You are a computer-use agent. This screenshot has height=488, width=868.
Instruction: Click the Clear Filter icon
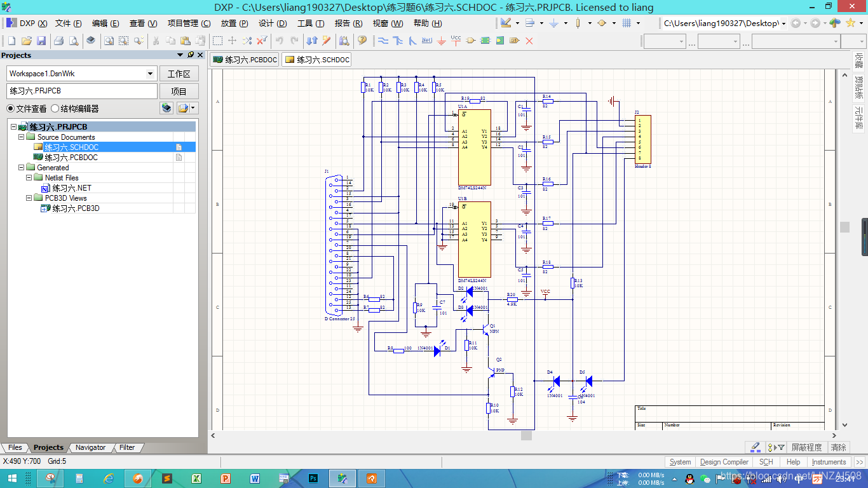pos(262,41)
